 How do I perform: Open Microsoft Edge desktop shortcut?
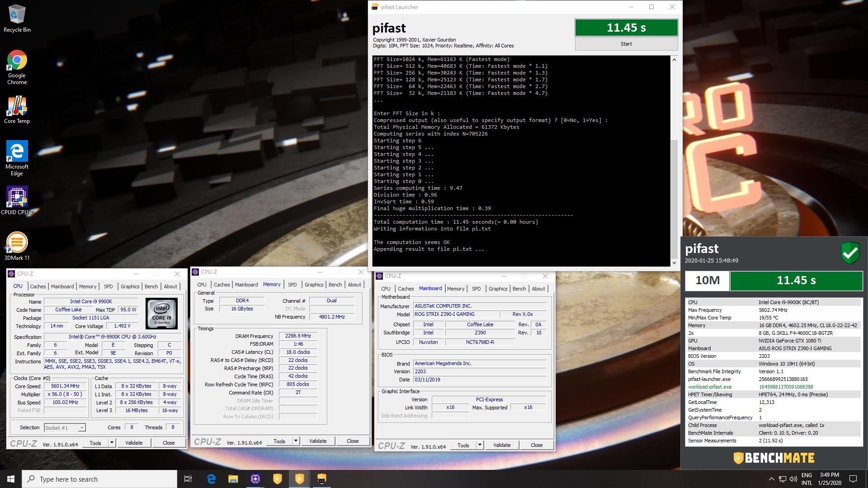(x=17, y=158)
